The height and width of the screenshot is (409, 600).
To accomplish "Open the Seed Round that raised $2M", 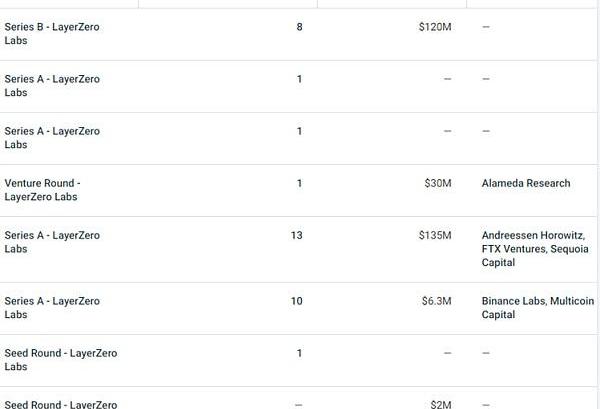I will point(60,404).
